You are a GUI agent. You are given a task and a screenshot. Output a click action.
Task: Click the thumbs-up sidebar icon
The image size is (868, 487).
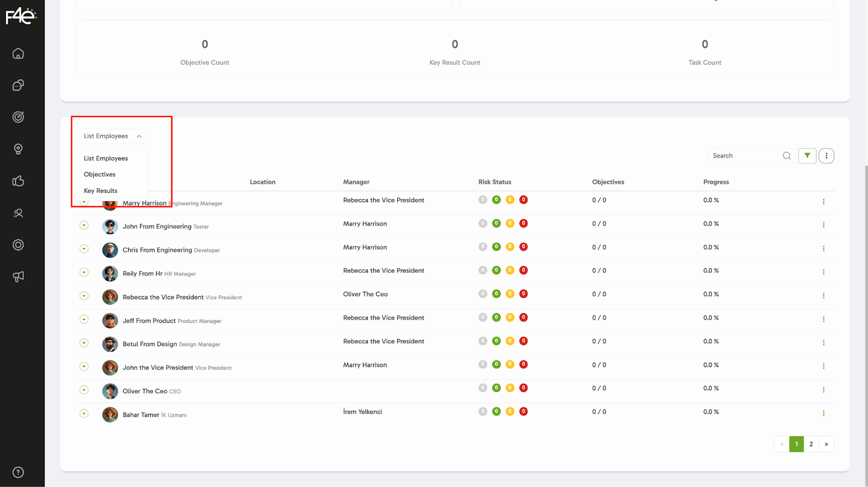tap(18, 181)
